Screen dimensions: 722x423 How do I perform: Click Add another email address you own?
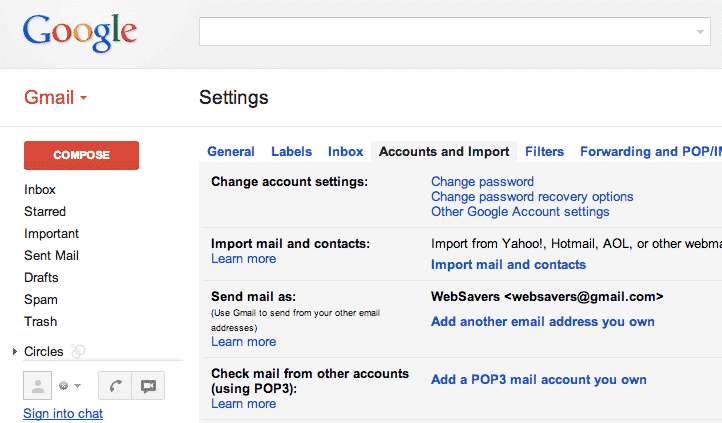542,322
